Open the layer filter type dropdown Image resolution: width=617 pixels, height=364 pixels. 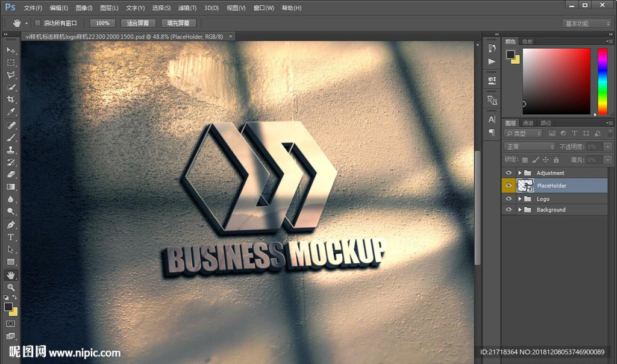(x=524, y=133)
